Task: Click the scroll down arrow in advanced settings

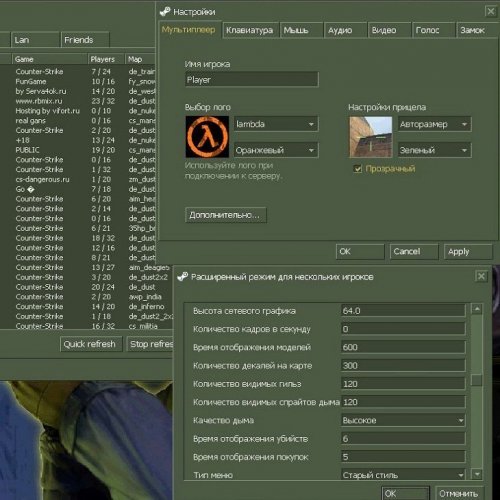Action: pyautogui.click(x=477, y=474)
